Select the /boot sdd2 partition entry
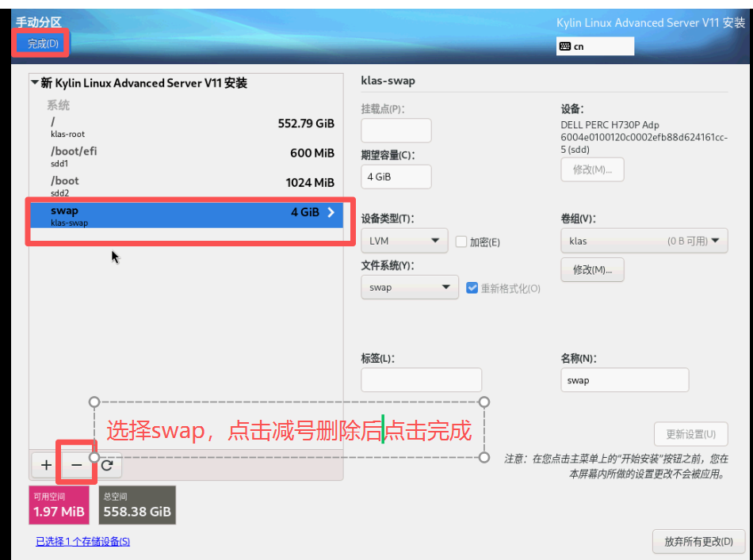The width and height of the screenshot is (753, 560). (190, 185)
